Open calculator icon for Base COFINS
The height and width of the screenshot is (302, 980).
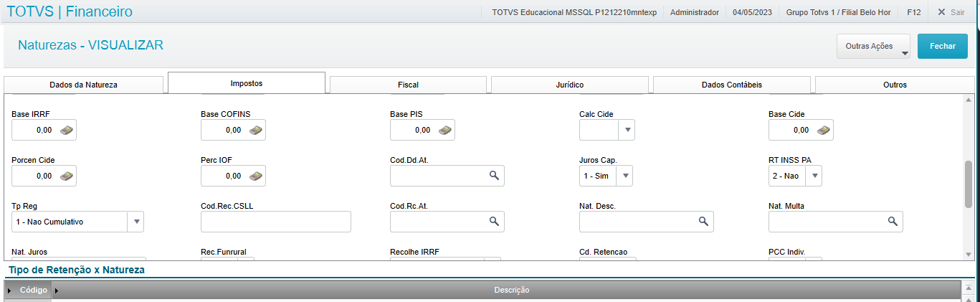[x=257, y=130]
